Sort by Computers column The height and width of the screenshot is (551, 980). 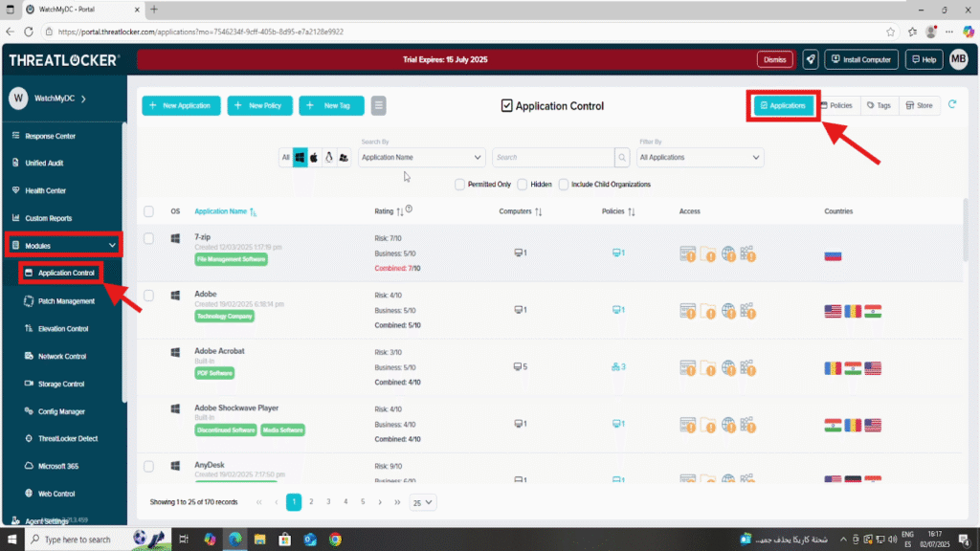pyautogui.click(x=521, y=211)
